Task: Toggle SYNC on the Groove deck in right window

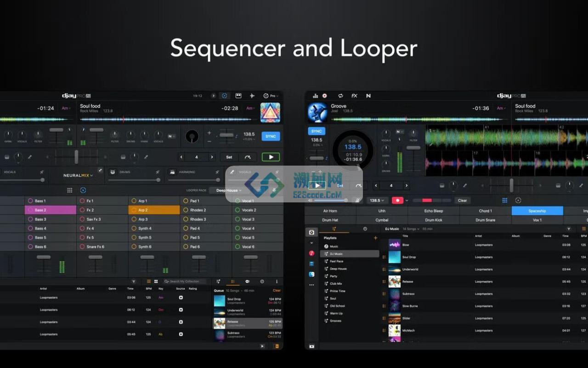Action: 317,131
